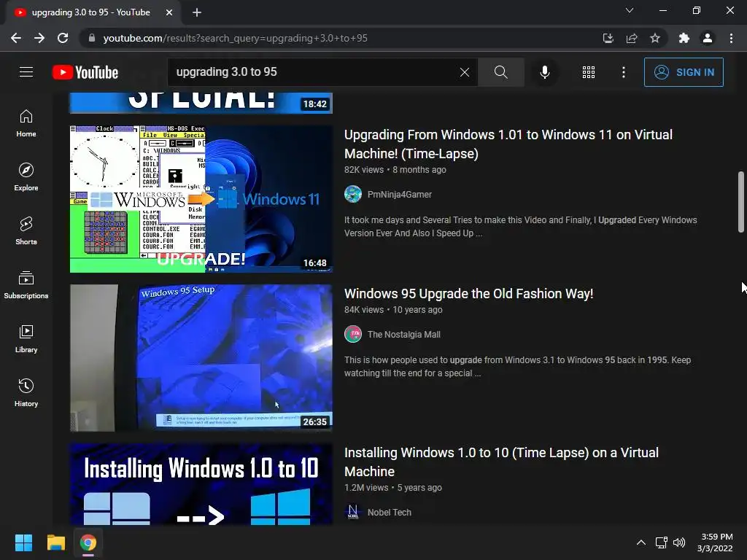Open the Nobel Tech channel link
747x560 pixels.
(x=390, y=513)
